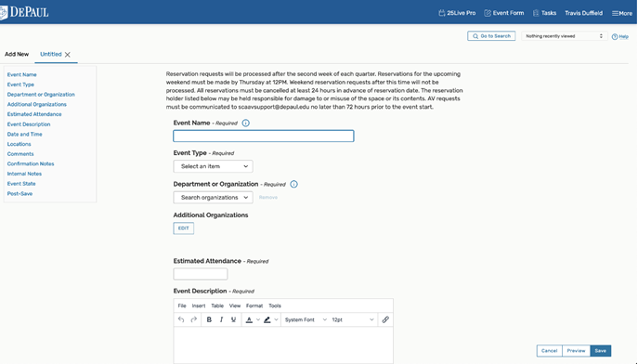Expand highlight color options arrow
Screen dimensions: 638x364
point(276,319)
